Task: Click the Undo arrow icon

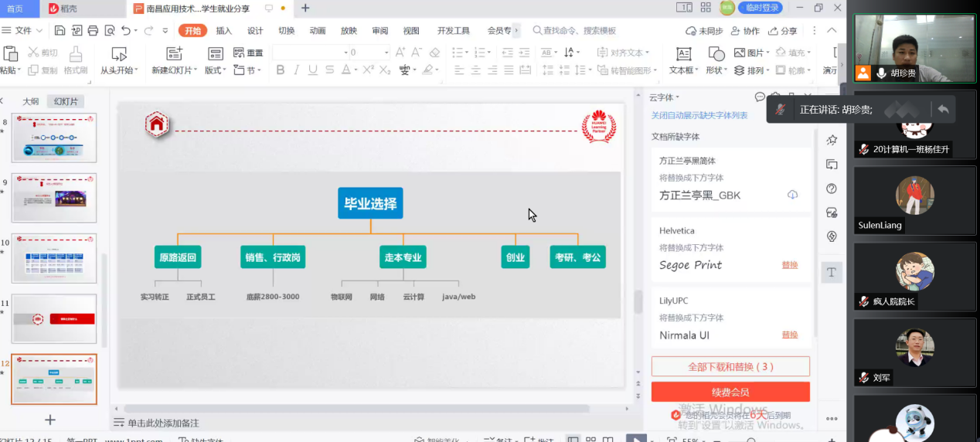Action: click(126, 31)
